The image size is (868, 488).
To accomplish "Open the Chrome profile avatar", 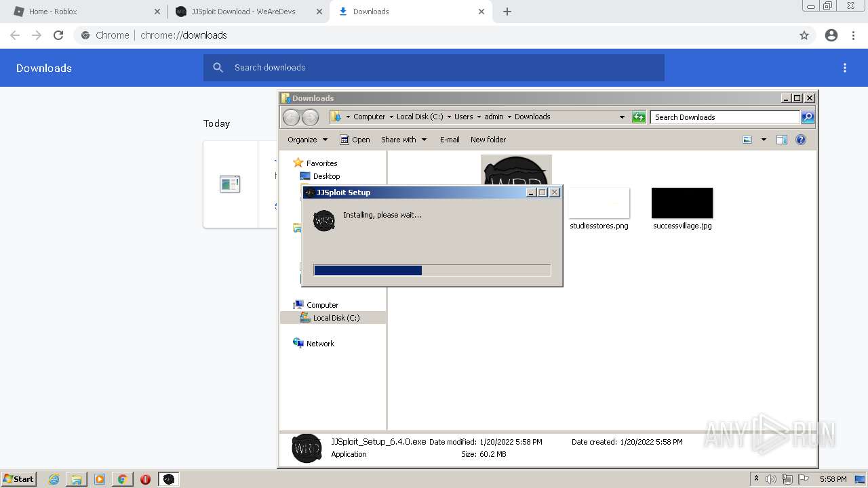I will [x=831, y=35].
